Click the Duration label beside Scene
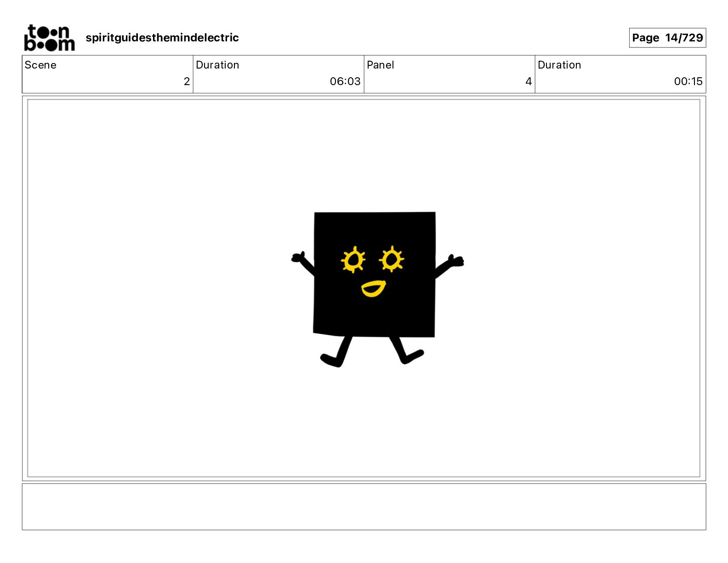 [217, 65]
